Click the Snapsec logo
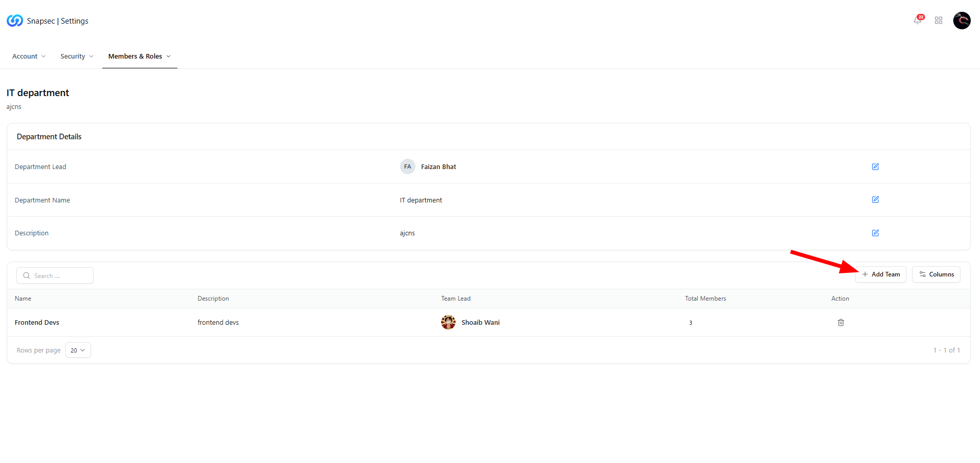 click(14, 21)
